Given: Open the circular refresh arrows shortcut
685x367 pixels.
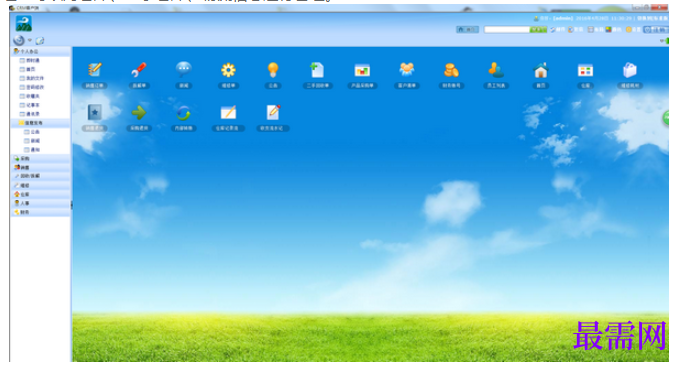Looking at the screenshot, I should click(183, 113).
